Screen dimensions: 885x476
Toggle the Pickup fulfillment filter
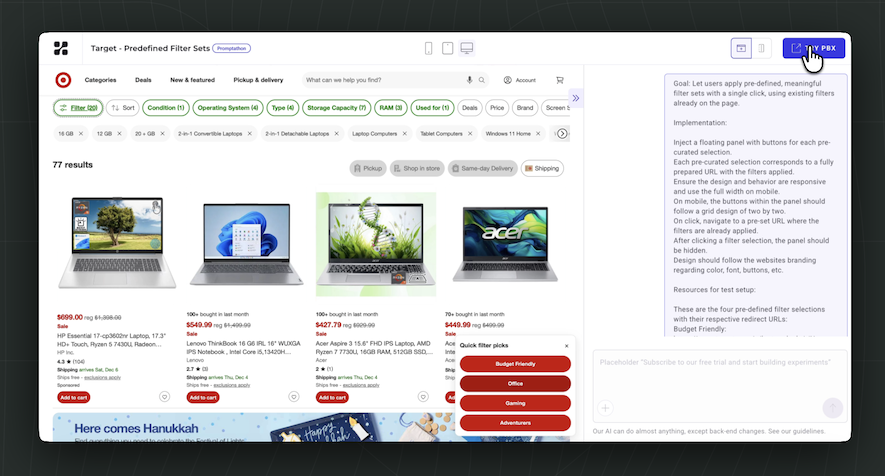coord(368,168)
